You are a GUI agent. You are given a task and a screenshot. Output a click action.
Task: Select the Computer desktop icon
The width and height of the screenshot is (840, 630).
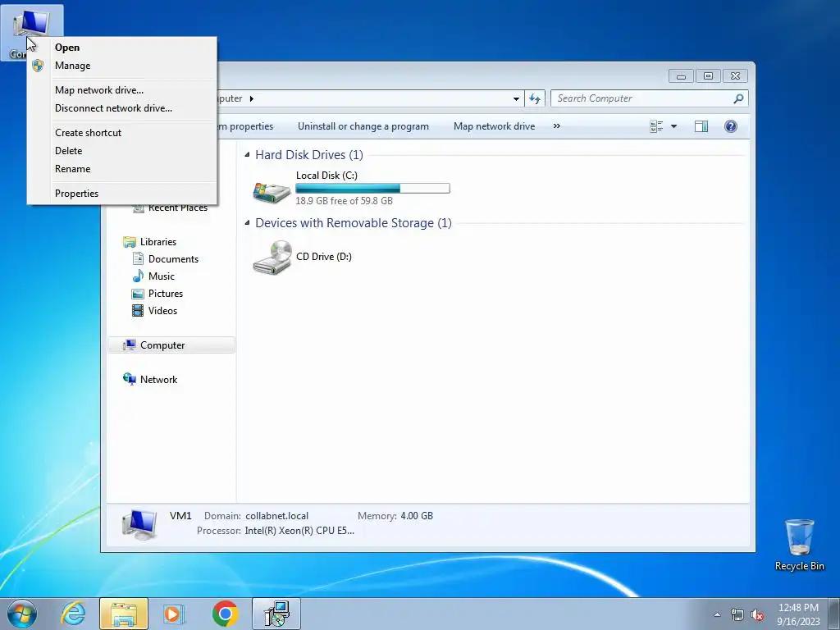click(x=32, y=32)
